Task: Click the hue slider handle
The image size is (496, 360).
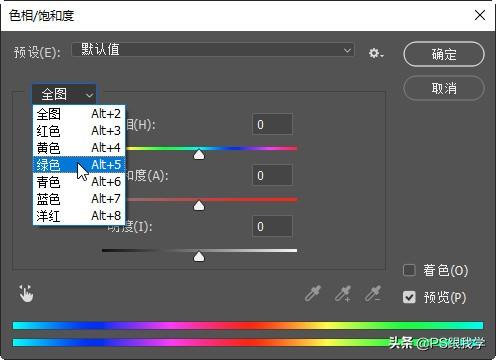Action: 199,154
